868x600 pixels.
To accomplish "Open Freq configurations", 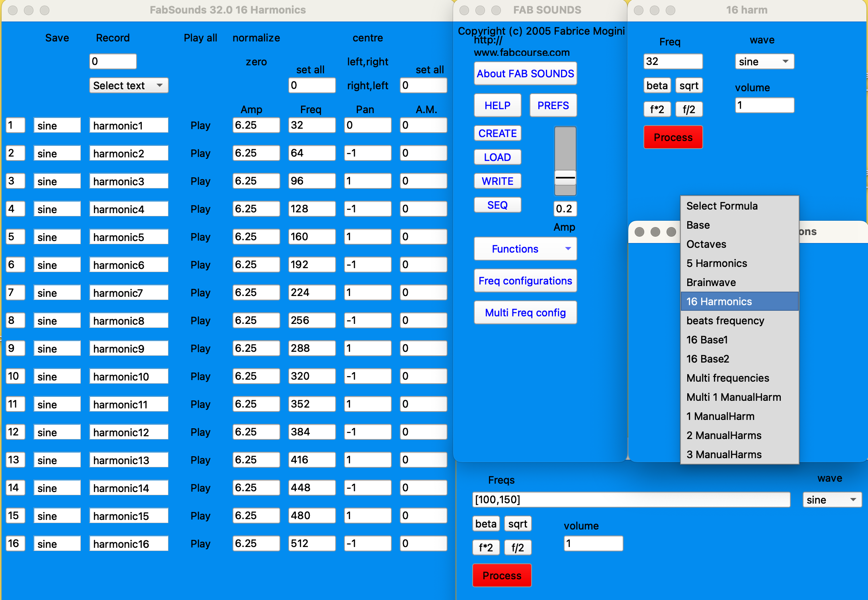I will coord(525,281).
